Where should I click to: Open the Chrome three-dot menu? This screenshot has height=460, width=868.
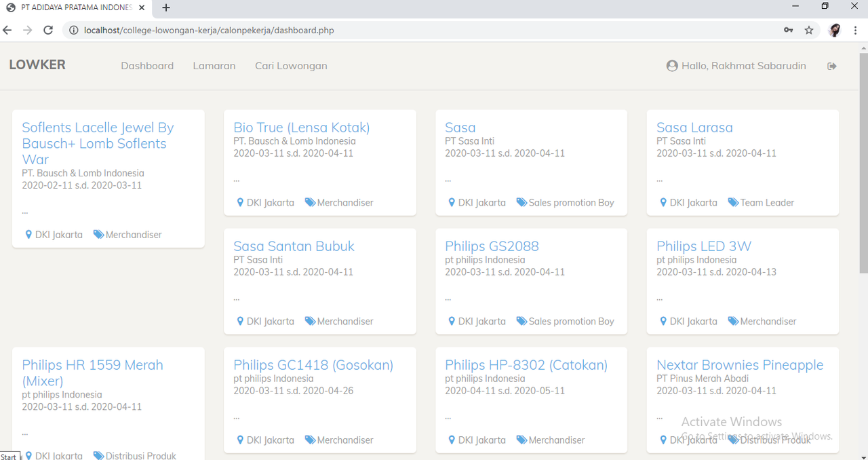[x=856, y=30]
